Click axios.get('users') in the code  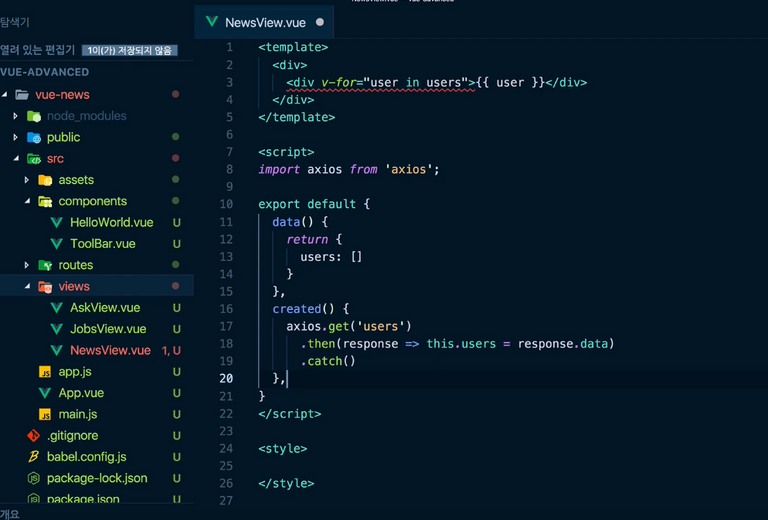(349, 327)
